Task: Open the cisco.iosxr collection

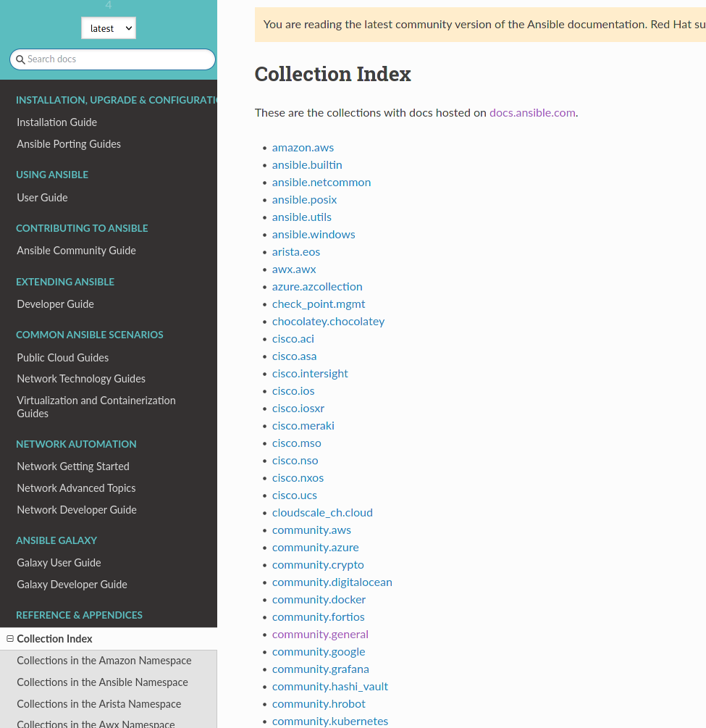Action: click(x=298, y=409)
